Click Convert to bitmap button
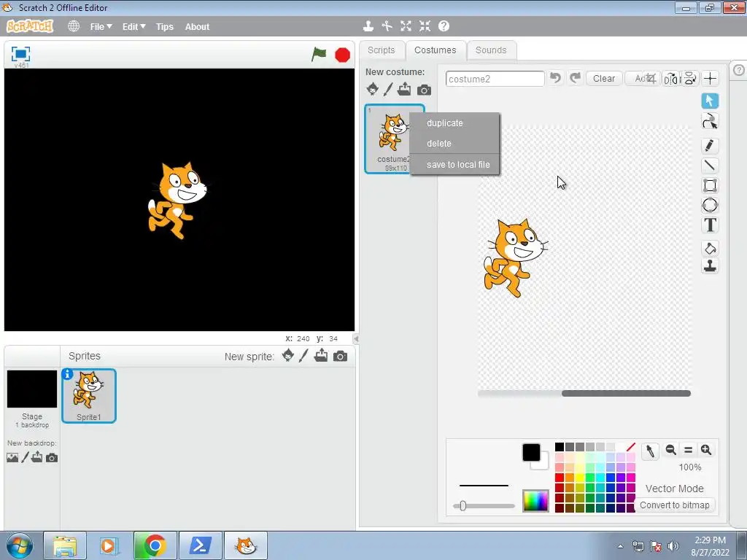The width and height of the screenshot is (747, 560). 675,505
